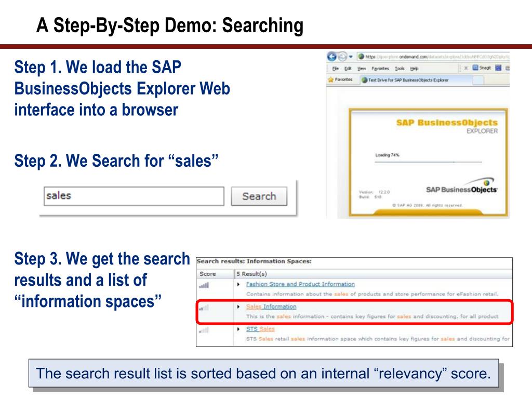Screen dimensions: 532x399
Task: Click the https ondemand.com address bar
Action: tap(433, 57)
